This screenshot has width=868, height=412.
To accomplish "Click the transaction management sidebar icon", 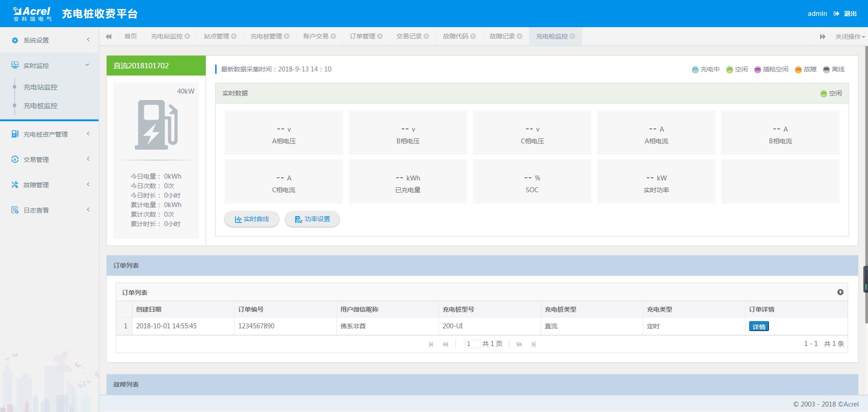I will (x=15, y=160).
